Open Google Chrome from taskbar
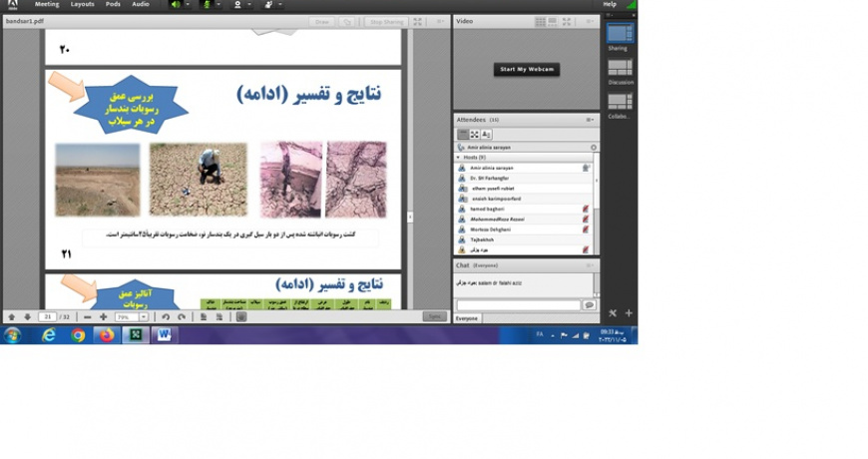The image size is (868, 459). point(78,335)
